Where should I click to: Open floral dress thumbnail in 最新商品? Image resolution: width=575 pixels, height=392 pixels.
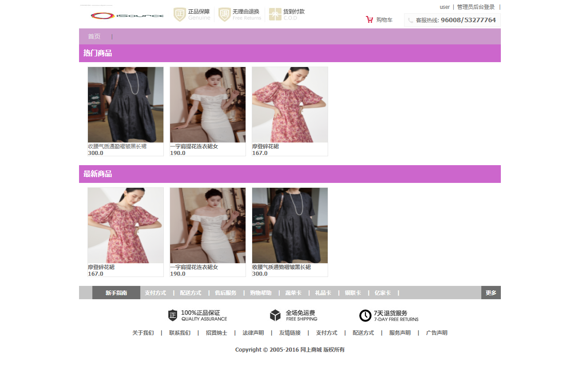tap(126, 226)
